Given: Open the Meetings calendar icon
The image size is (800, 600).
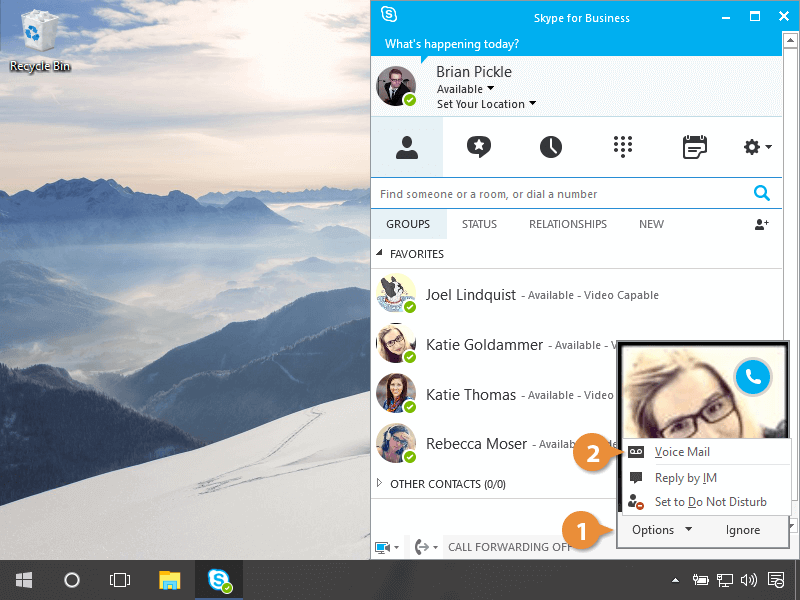Looking at the screenshot, I should (694, 147).
